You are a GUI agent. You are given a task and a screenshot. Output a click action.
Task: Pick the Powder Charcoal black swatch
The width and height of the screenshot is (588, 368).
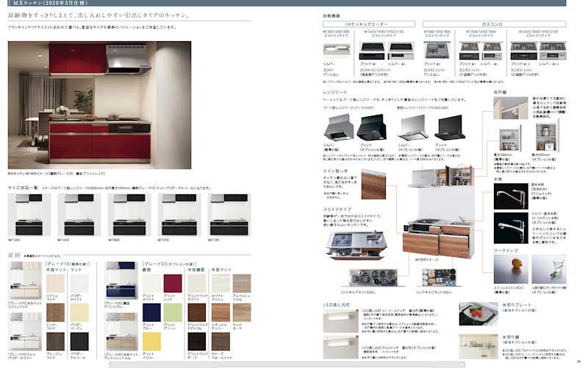point(79,342)
